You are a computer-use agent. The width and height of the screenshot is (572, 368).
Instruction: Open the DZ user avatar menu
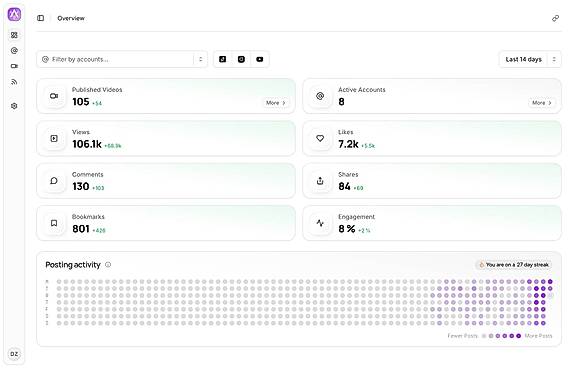pyautogui.click(x=14, y=354)
